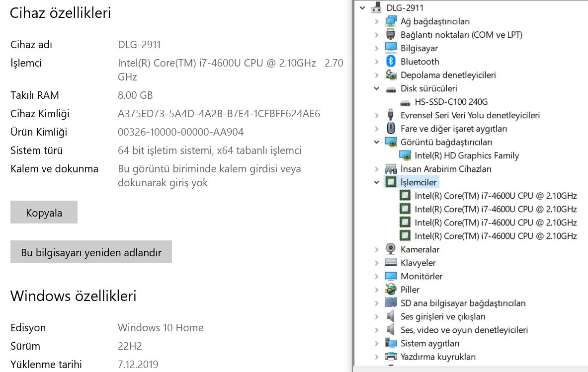Select Evrensel Seri Veri Yolu denetleyicileri label
This screenshot has width=588, height=372.
coord(470,115)
